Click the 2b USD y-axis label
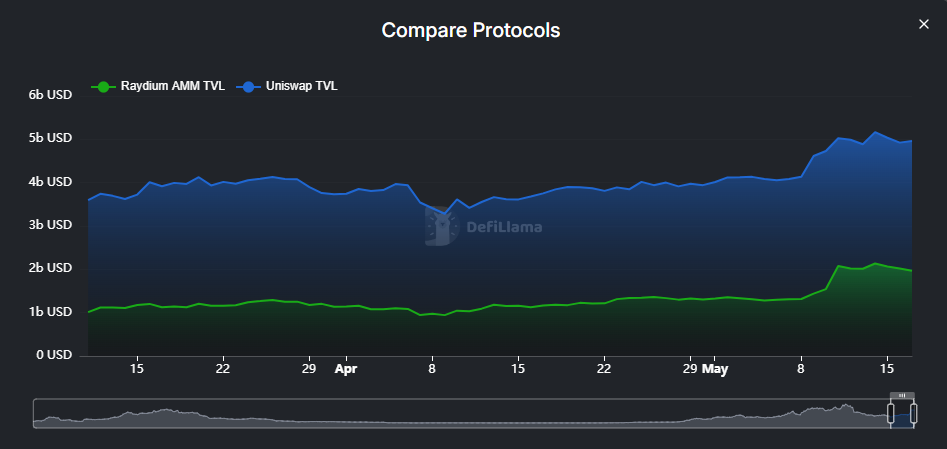Image resolution: width=947 pixels, height=449 pixels. pos(50,268)
